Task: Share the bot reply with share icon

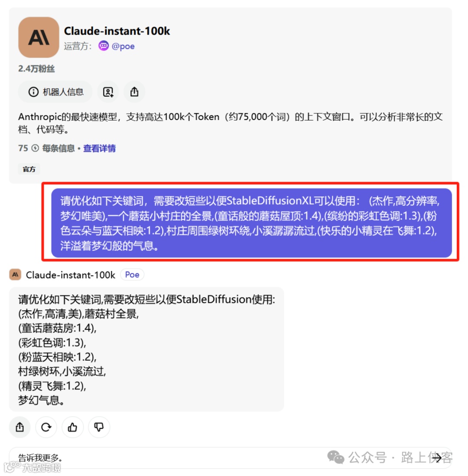Action: point(20,427)
